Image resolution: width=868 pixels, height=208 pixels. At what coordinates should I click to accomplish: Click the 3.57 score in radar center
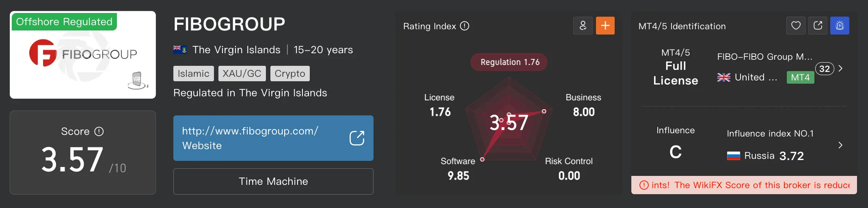509,123
